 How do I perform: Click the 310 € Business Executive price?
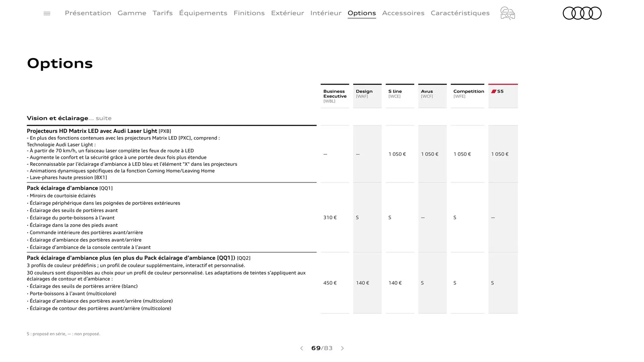point(330,218)
